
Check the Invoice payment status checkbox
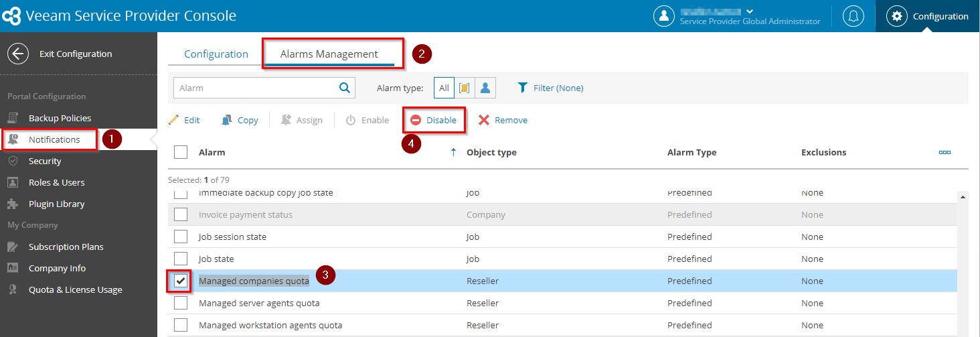point(181,214)
